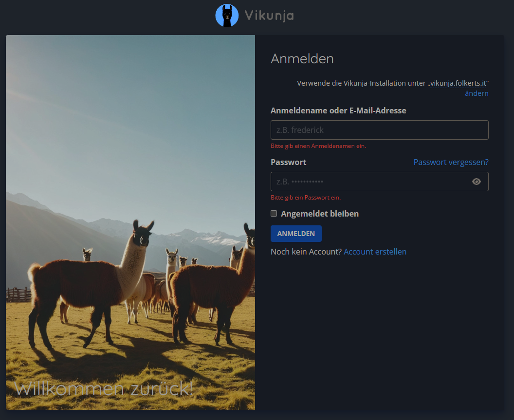Click the 'vikunja.folkerts.it' server URL text
The height and width of the screenshot is (420, 514).
(459, 83)
